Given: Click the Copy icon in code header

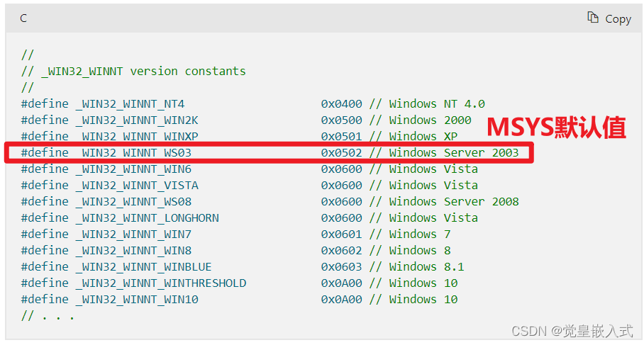Looking at the screenshot, I should [x=593, y=18].
